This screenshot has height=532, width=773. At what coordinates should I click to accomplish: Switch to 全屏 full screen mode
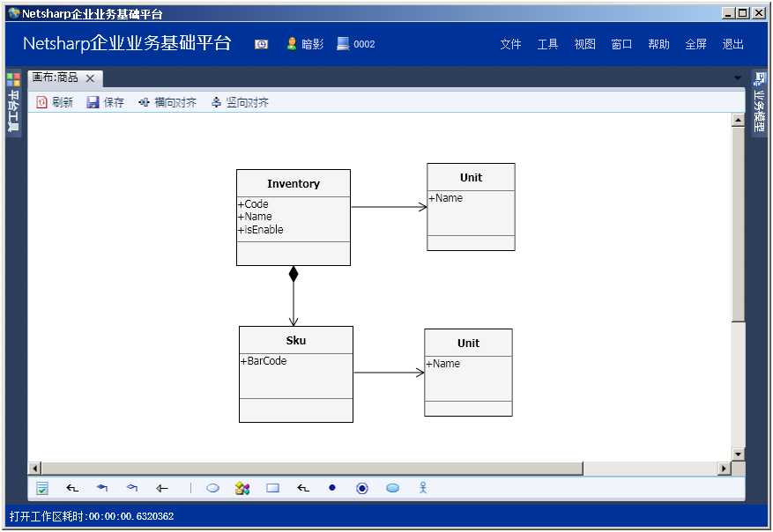coord(695,44)
